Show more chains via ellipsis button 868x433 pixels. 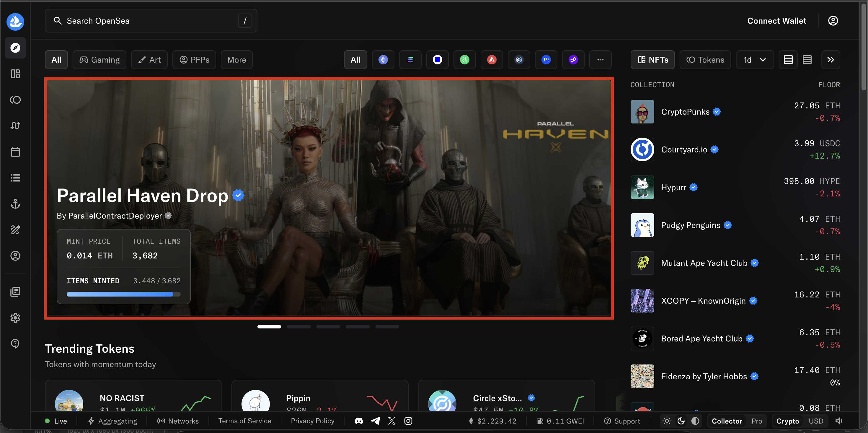601,60
